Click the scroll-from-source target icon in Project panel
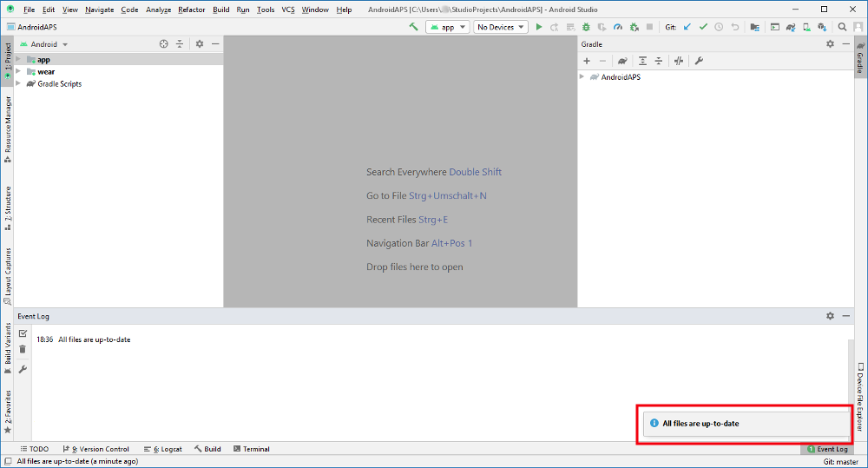Screen dimensions: 868x468 pos(163,43)
